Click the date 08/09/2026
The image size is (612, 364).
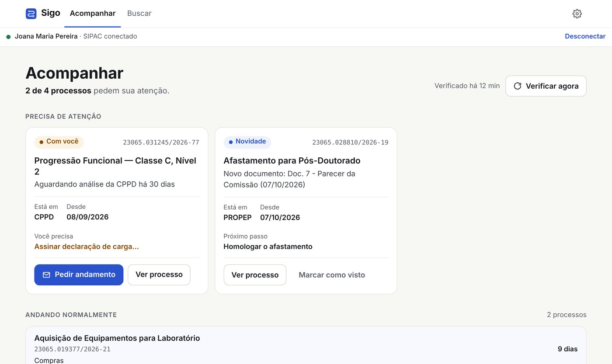[x=87, y=217]
